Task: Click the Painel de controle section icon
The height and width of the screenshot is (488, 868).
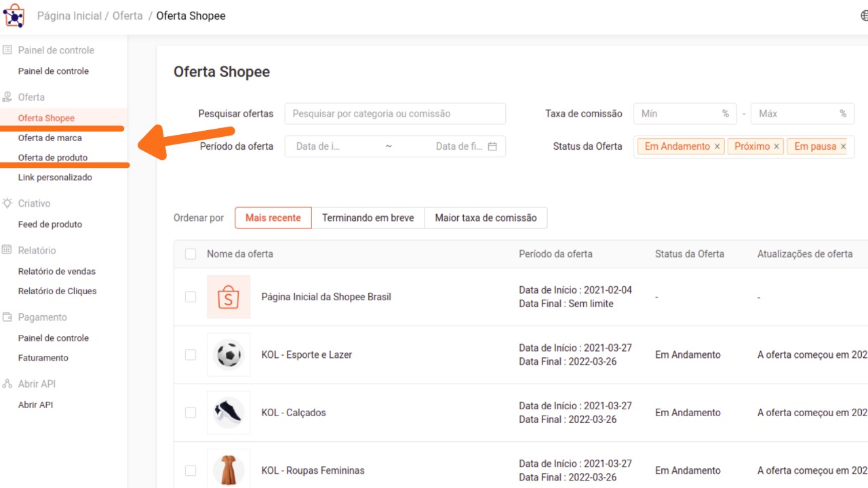Action: [7, 50]
